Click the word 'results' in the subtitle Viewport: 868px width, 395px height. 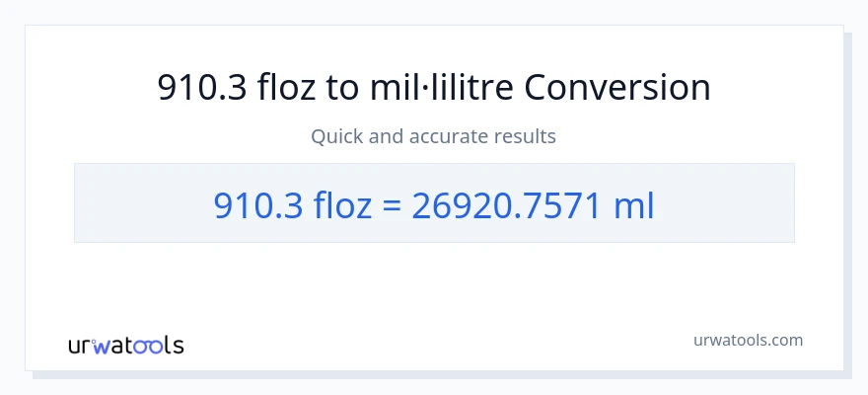point(524,136)
